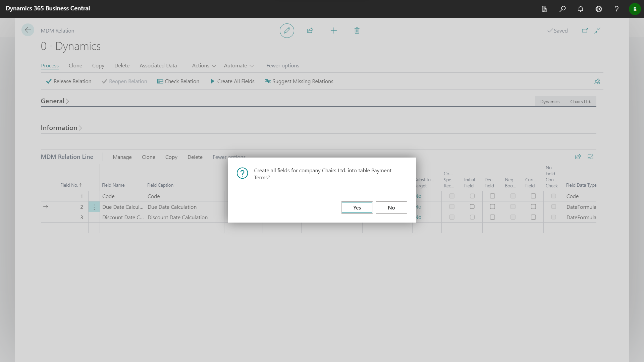
Task: Select Discount Date Calculation caption cell
Action: (184, 217)
